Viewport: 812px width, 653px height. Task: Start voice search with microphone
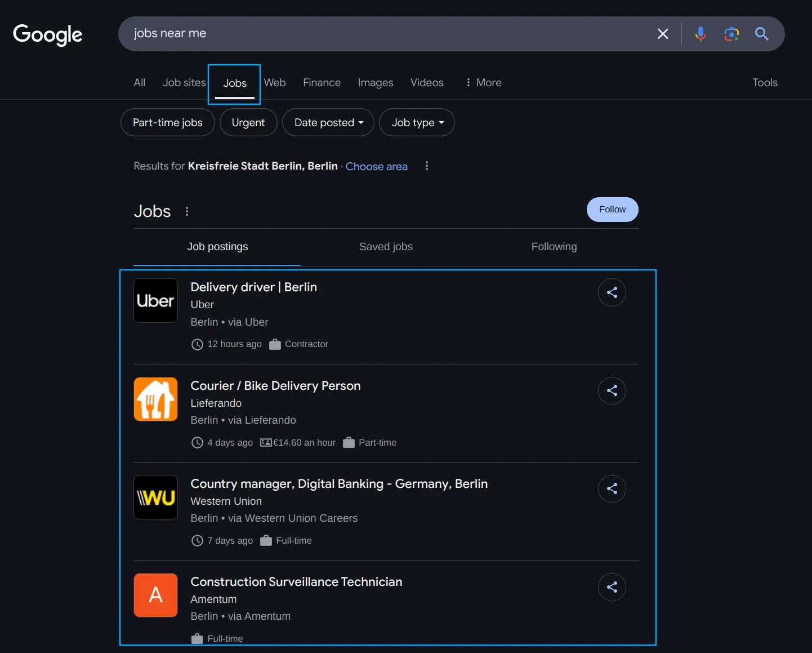coord(701,34)
